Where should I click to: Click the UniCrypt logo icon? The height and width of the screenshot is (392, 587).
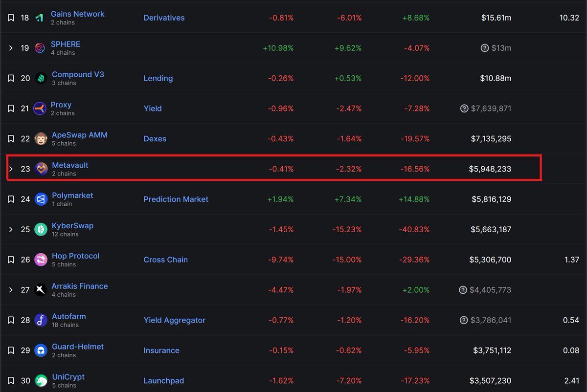point(41,381)
